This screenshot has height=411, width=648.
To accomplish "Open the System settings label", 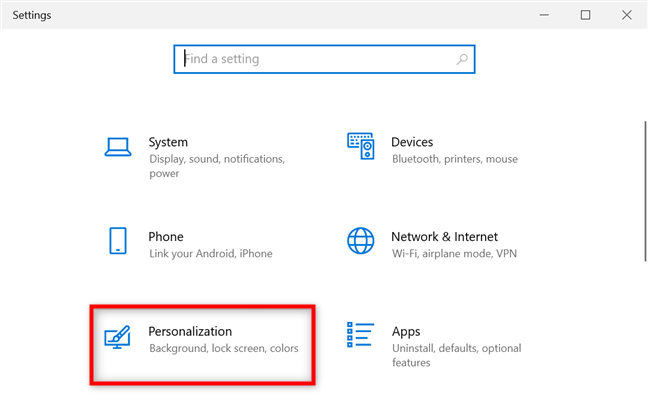I will (168, 142).
